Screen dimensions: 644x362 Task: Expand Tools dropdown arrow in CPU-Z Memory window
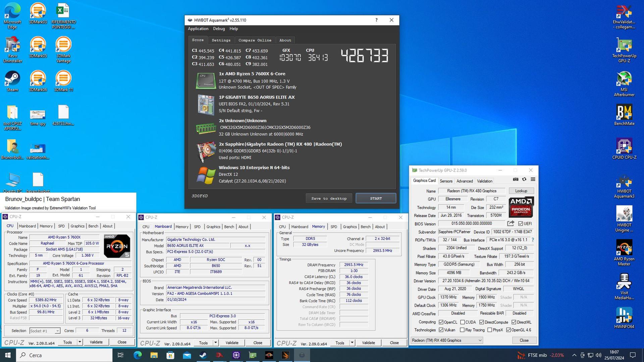(x=352, y=343)
